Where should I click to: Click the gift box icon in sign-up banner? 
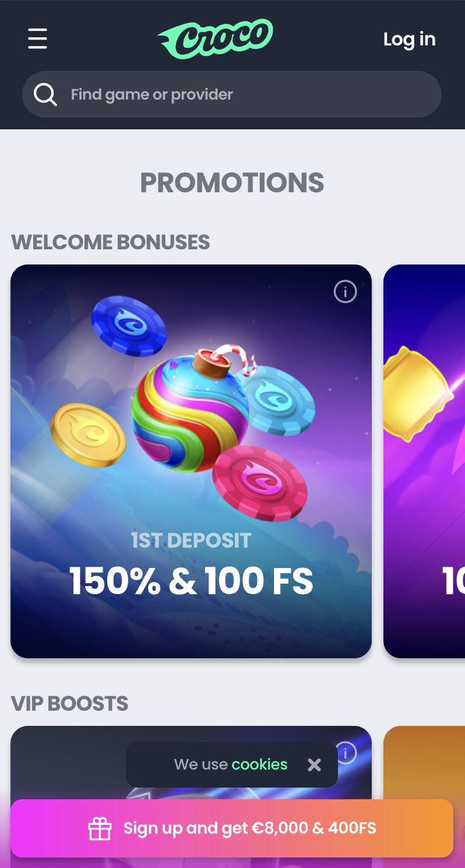click(x=100, y=828)
